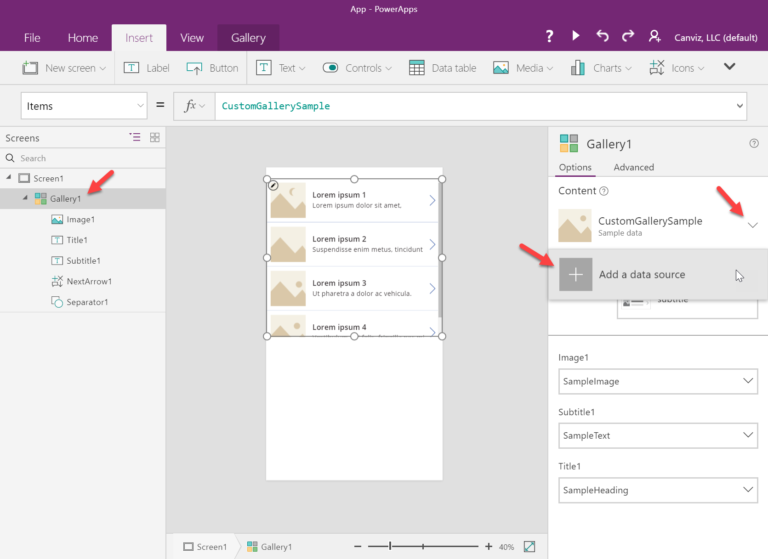
Task: Switch Screens panel to tree list view
Action: 135,138
